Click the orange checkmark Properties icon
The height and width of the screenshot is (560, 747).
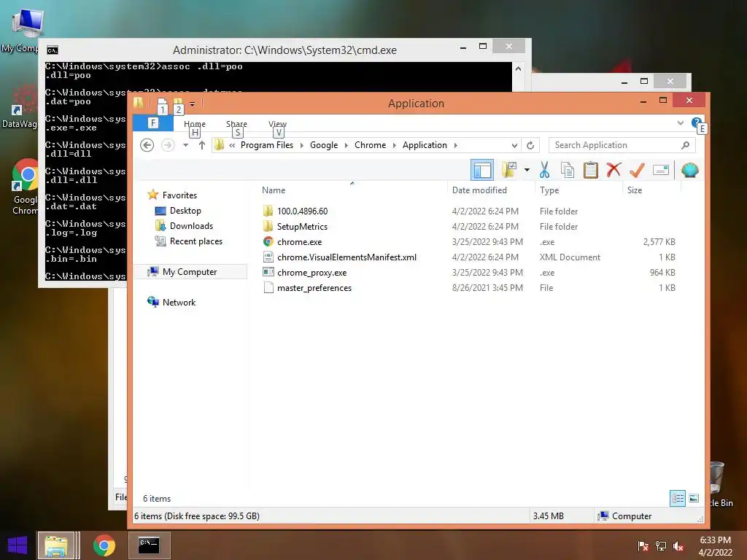coord(637,170)
